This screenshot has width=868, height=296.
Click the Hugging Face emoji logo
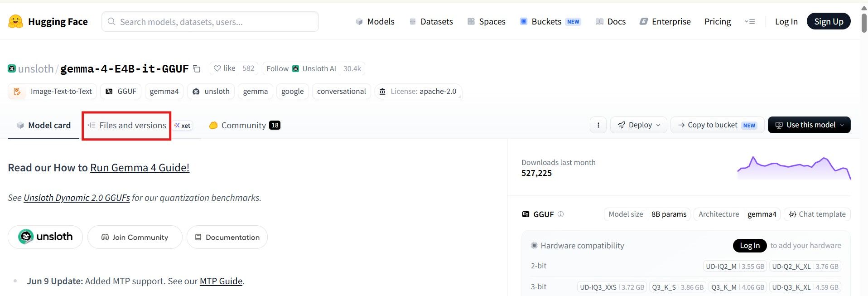15,21
